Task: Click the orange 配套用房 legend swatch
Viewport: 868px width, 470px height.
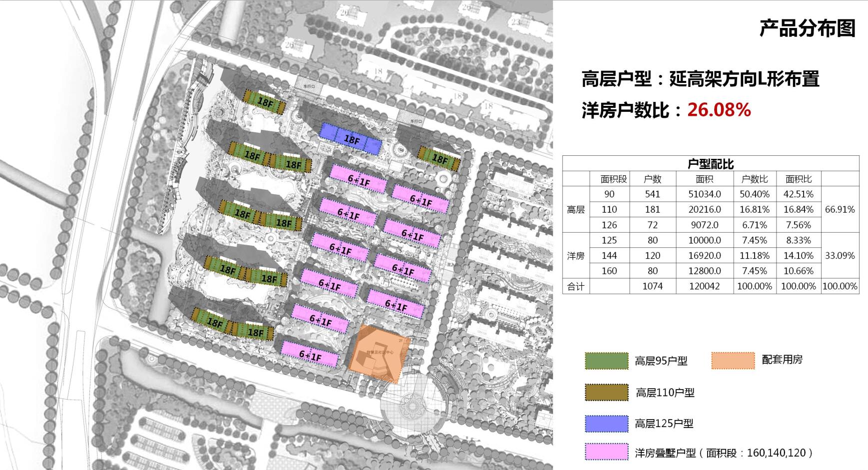Action: click(733, 361)
